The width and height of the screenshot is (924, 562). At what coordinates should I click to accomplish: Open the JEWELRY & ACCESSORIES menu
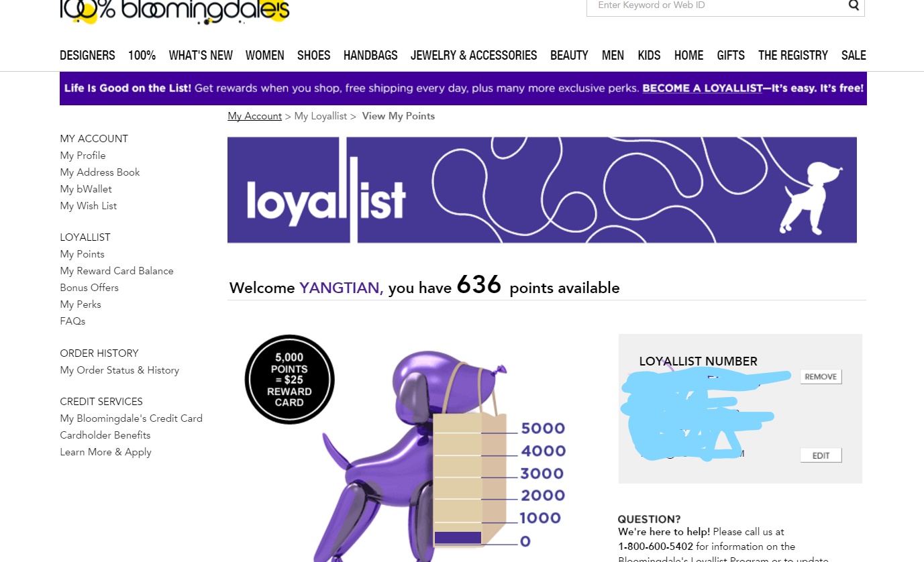[474, 56]
